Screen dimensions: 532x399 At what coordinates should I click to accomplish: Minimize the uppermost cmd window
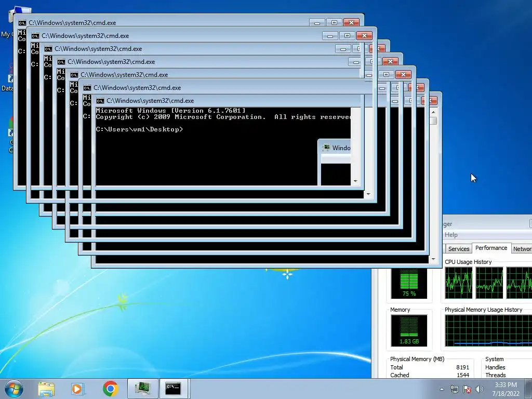(x=317, y=23)
